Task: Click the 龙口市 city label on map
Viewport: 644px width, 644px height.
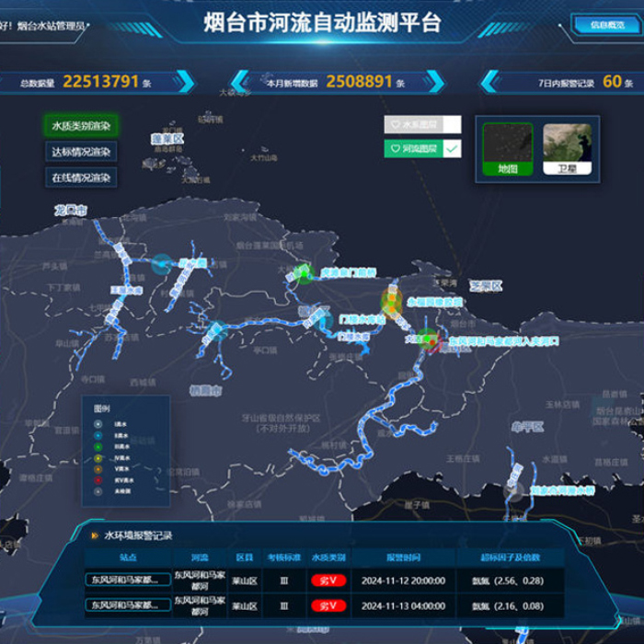Action: click(x=71, y=211)
